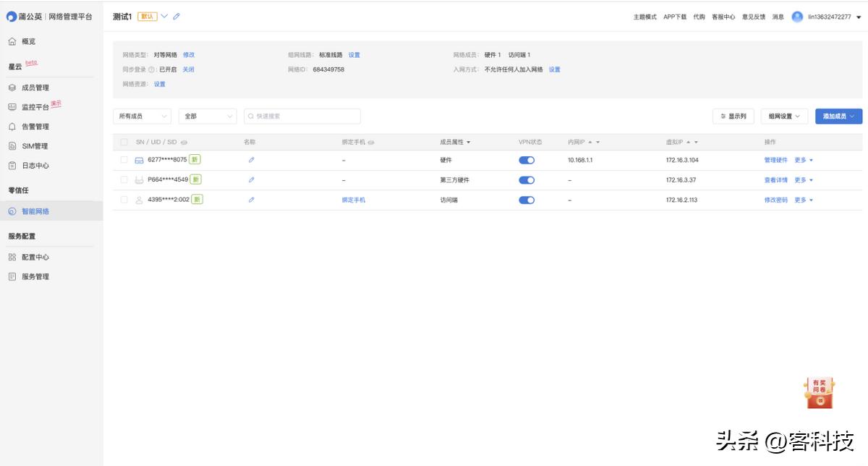Open 日志中心 from the sidebar

pyautogui.click(x=35, y=166)
